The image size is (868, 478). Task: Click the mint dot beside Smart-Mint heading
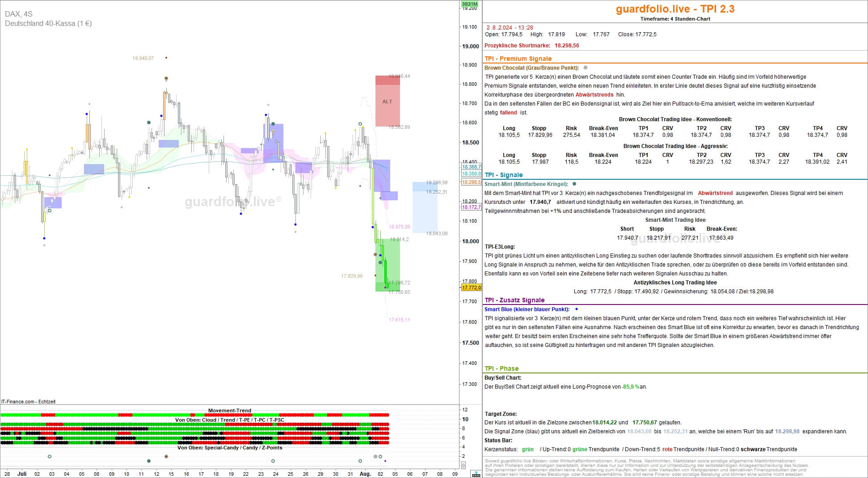pos(574,184)
